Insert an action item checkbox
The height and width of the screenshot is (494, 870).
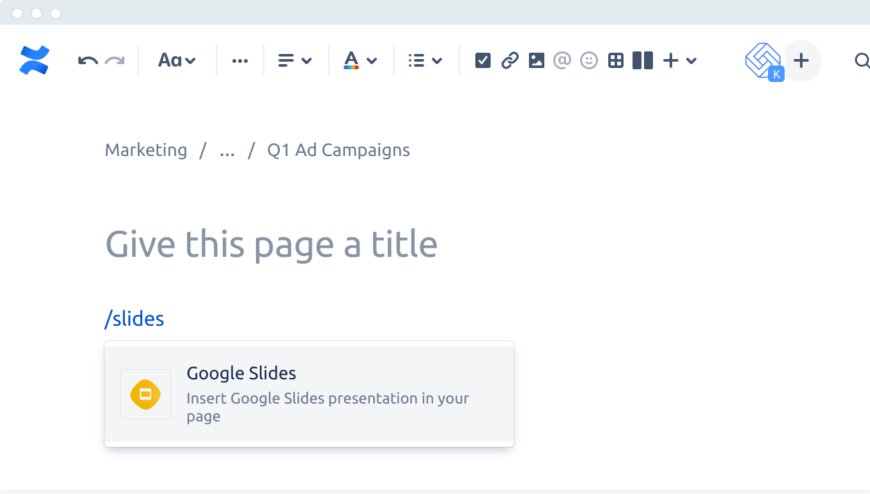[x=483, y=61]
